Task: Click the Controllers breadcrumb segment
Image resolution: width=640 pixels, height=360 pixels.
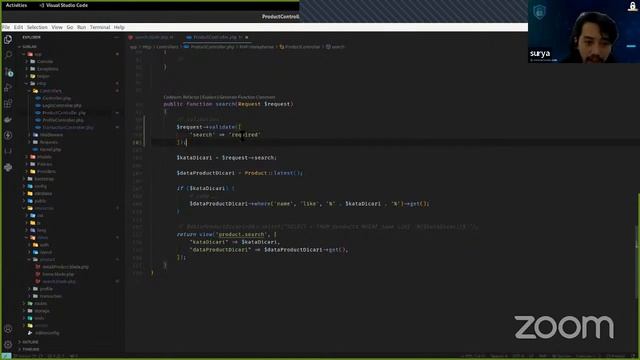Action: pyautogui.click(x=168, y=47)
